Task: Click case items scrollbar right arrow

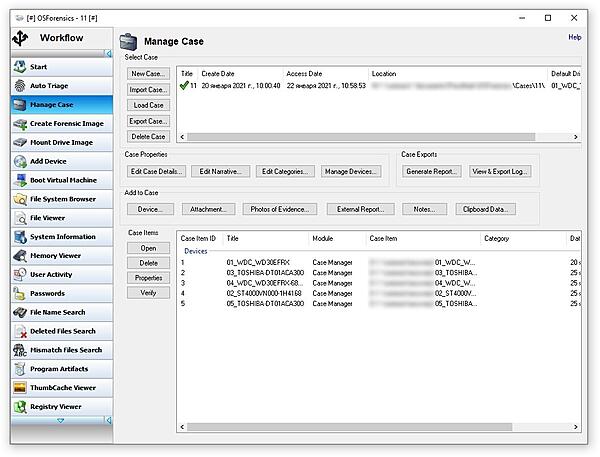Action: (x=576, y=427)
